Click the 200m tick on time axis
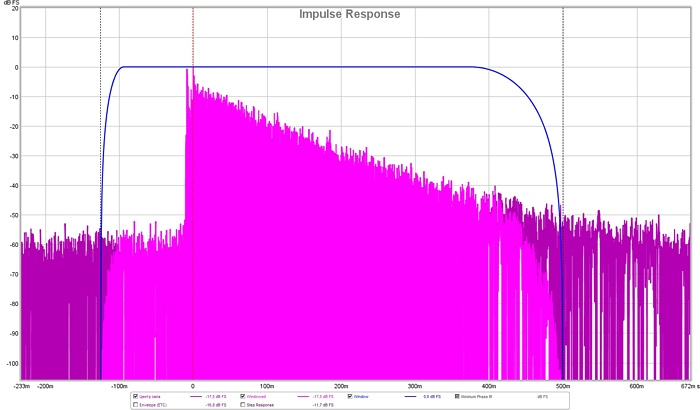The width and height of the screenshot is (700, 410). [341, 384]
